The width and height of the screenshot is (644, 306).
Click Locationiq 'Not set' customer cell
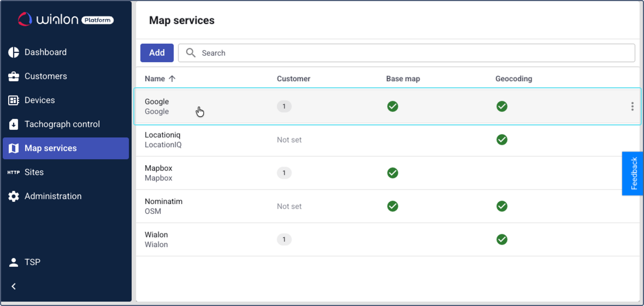pyautogui.click(x=289, y=140)
